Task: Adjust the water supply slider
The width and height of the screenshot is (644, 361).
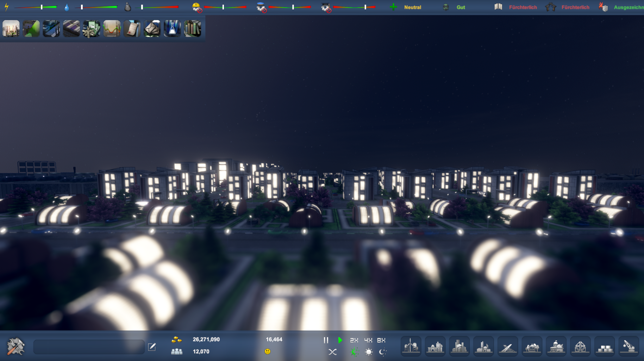Action: tap(96, 7)
